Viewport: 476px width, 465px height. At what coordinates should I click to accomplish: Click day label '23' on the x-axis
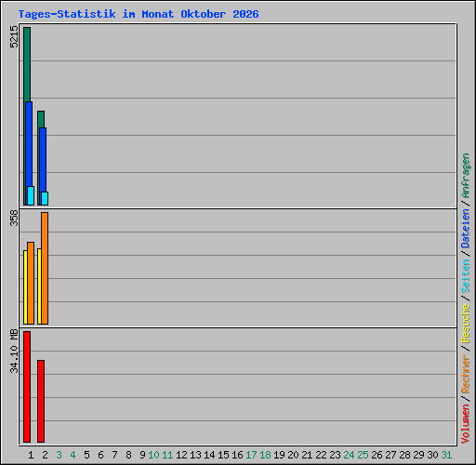[335, 455]
